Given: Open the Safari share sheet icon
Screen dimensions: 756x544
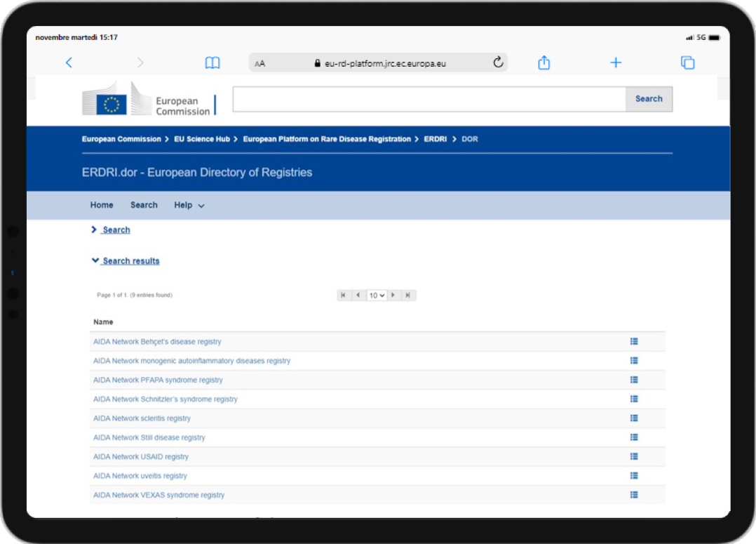Looking at the screenshot, I should click(544, 62).
